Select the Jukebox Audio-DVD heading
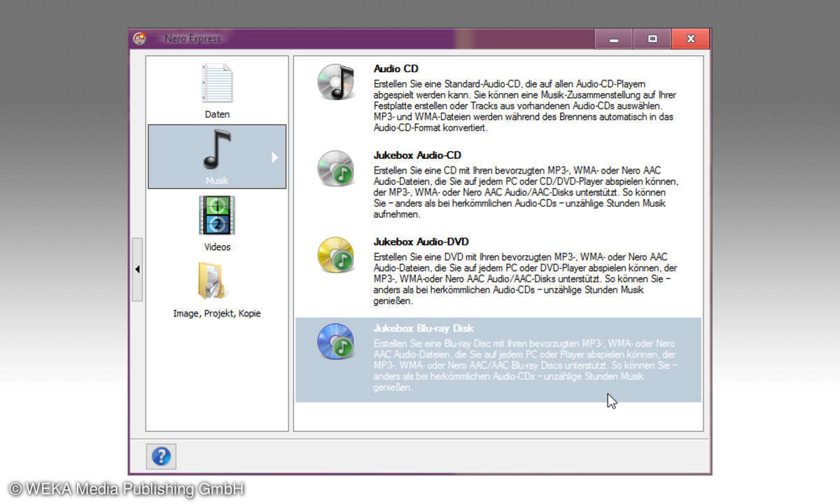Image resolution: width=840 pixels, height=504 pixels. pyautogui.click(x=421, y=242)
